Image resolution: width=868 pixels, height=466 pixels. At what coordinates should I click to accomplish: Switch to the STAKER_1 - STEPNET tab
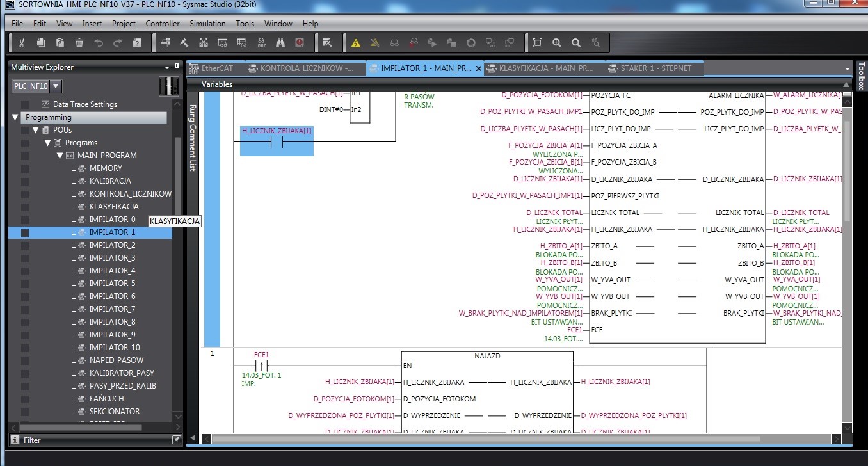[x=655, y=68]
